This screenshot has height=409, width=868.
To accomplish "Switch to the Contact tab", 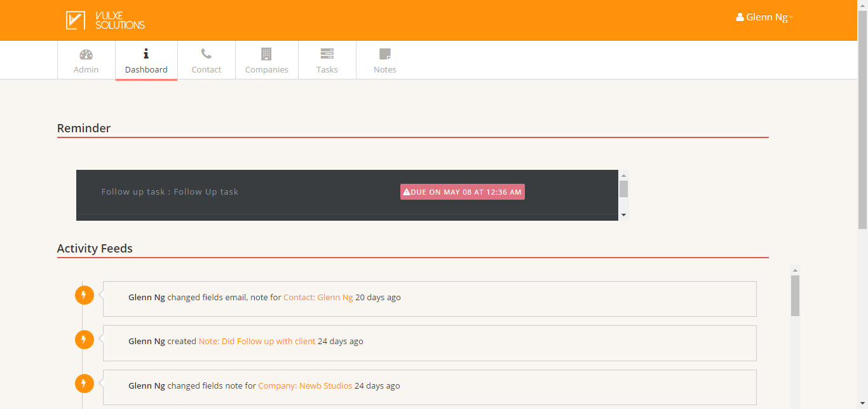I will (207, 60).
